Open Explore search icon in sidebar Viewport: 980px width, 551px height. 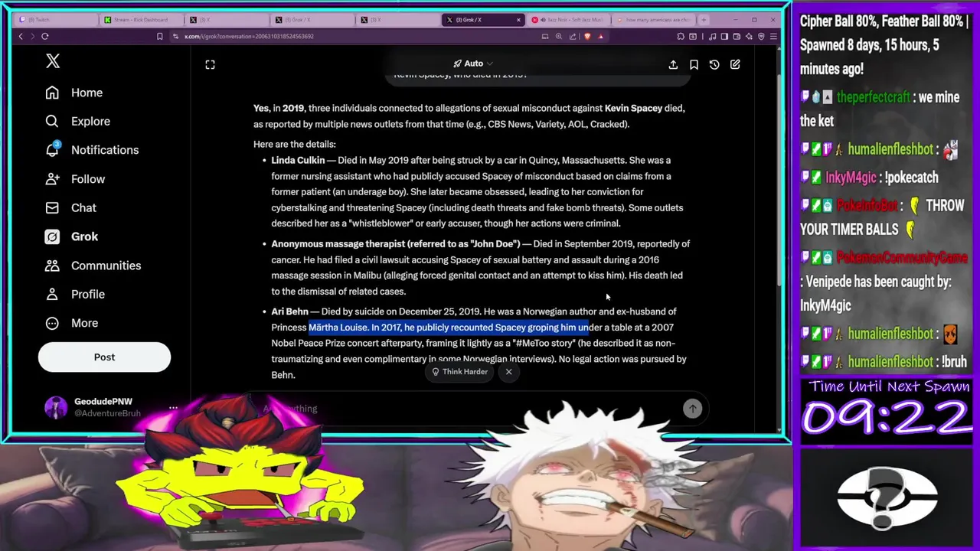pyautogui.click(x=52, y=121)
